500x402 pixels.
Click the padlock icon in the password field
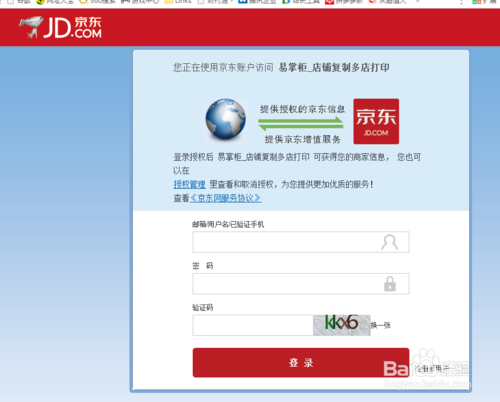[x=390, y=284]
